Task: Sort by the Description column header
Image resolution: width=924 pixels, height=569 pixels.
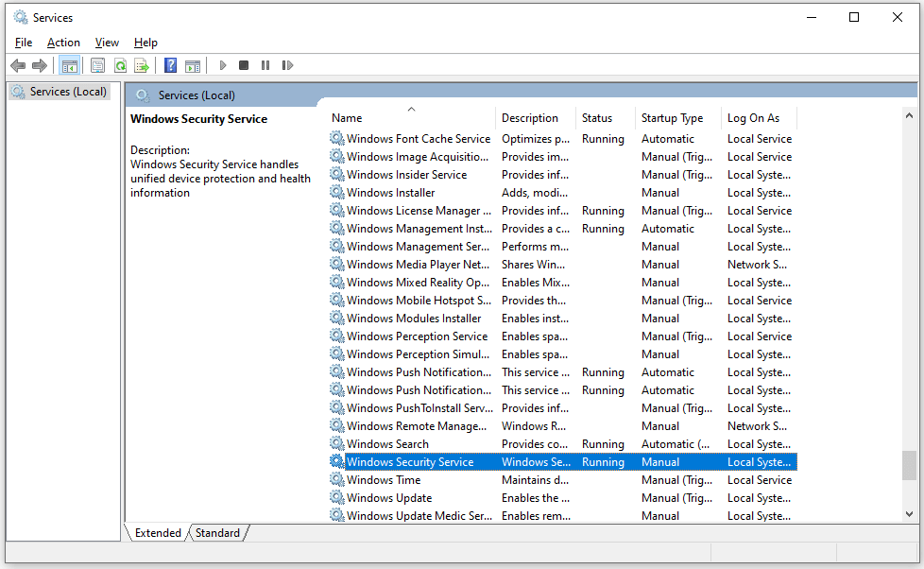Action: point(535,118)
